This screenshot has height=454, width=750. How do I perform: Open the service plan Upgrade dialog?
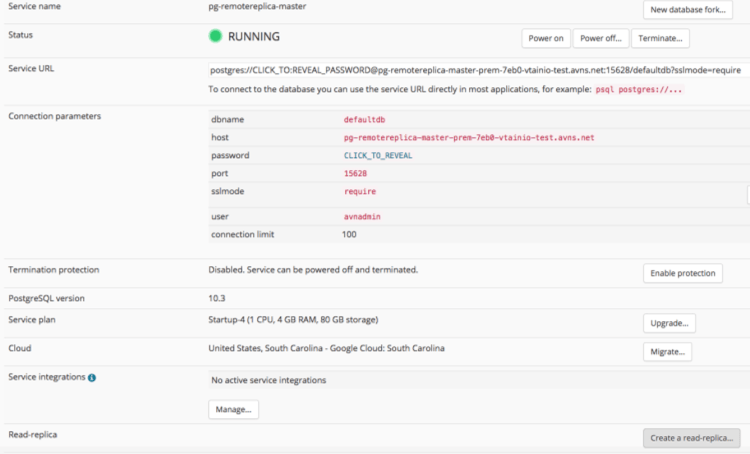click(669, 323)
